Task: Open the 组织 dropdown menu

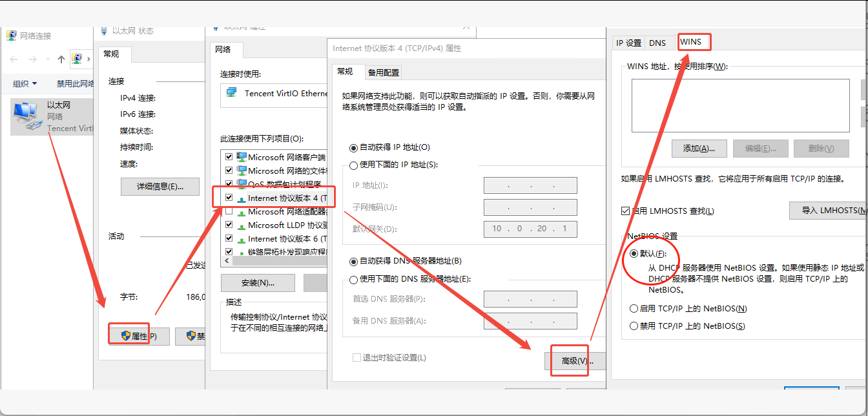Action: 25,83
